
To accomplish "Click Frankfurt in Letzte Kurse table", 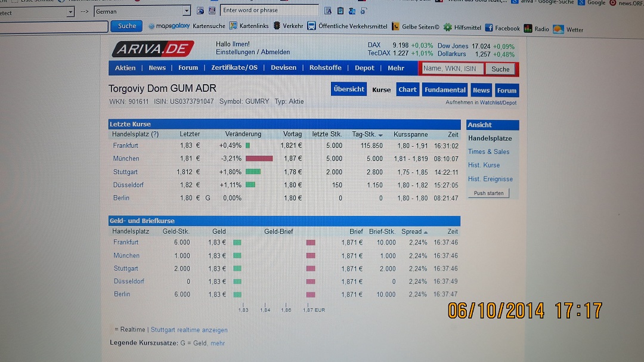I will point(126,146).
